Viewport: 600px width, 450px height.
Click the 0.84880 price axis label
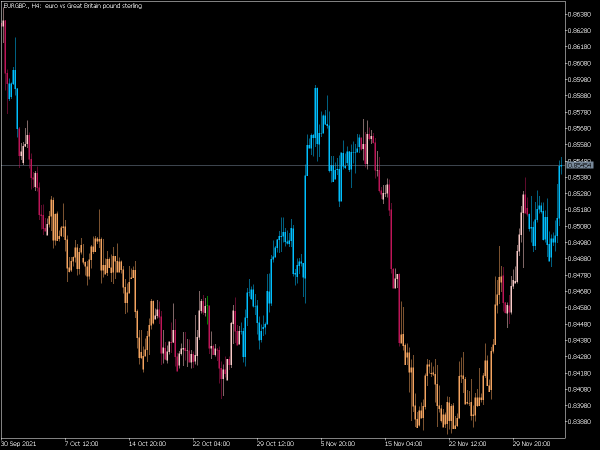(x=579, y=259)
